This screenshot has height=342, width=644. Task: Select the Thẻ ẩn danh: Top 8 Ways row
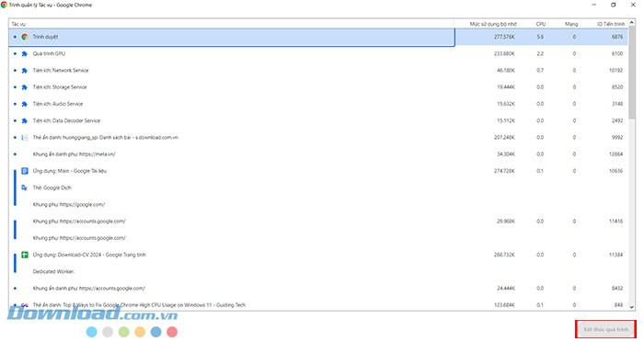[x=318, y=305]
